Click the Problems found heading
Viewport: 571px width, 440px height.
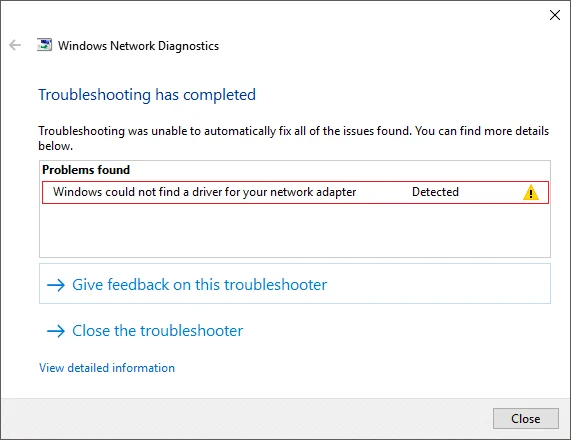pos(86,170)
